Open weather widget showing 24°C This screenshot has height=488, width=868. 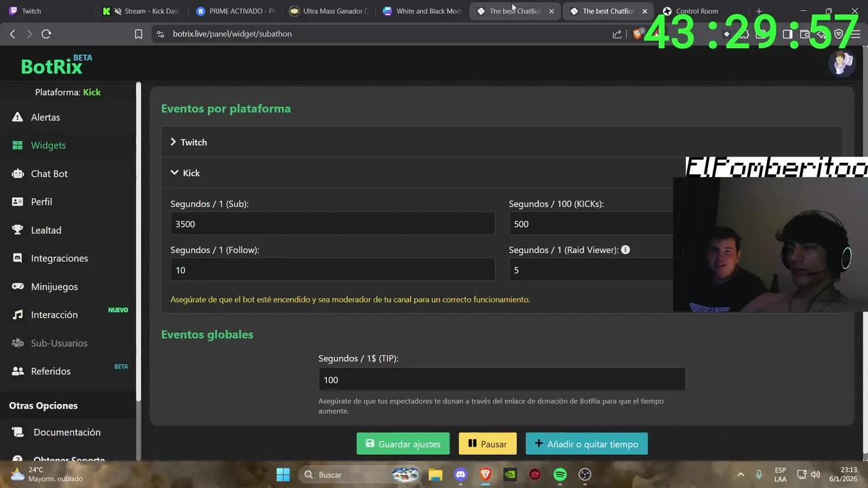(46, 474)
